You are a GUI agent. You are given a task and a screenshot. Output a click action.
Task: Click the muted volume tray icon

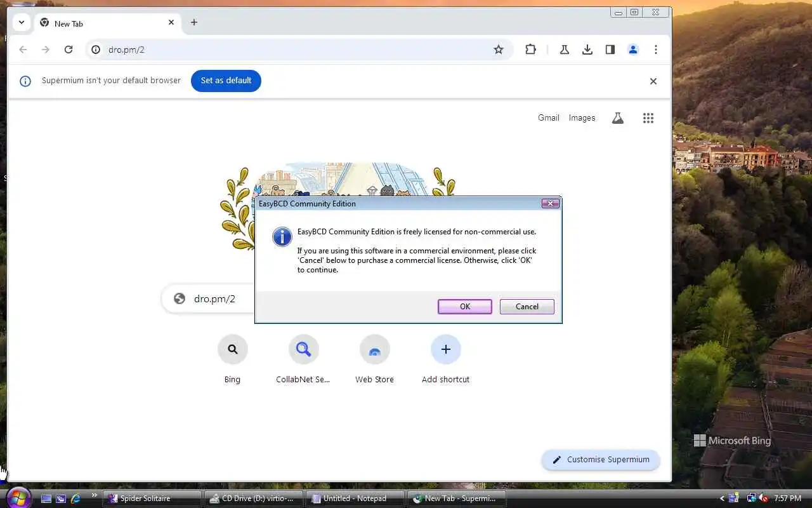click(763, 498)
